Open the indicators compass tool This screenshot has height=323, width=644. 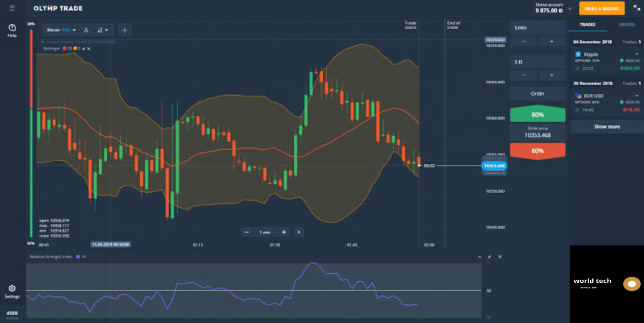(86, 30)
